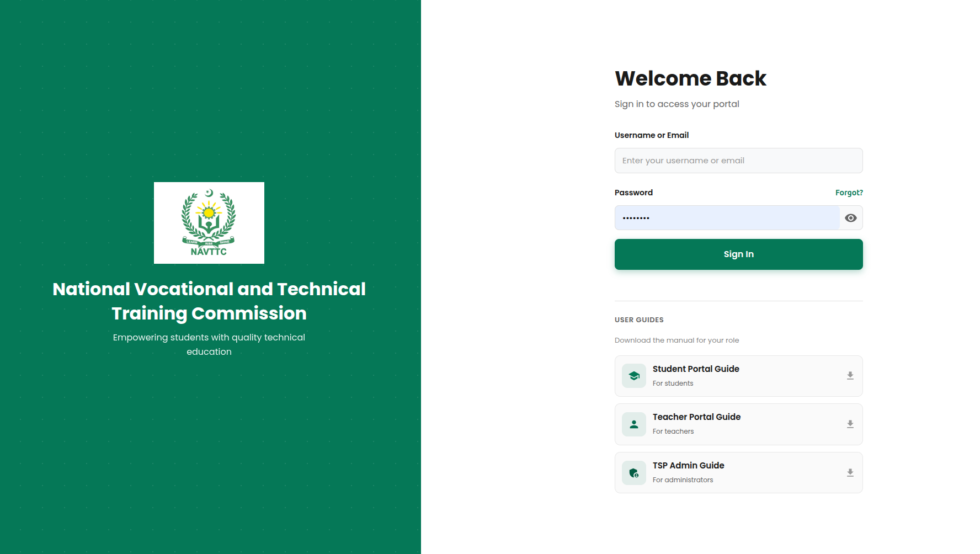Click 'Download the manual for your role' text
Viewport: 980px width, 554px height.
coord(677,340)
